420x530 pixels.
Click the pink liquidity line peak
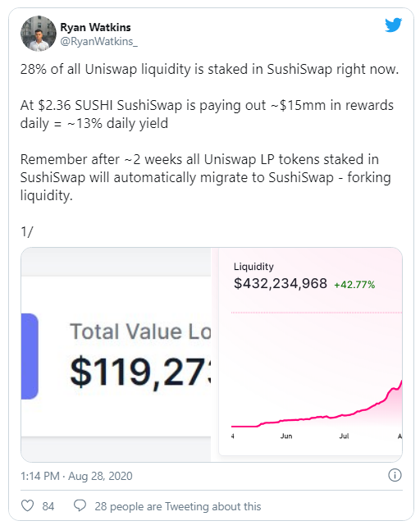click(401, 382)
